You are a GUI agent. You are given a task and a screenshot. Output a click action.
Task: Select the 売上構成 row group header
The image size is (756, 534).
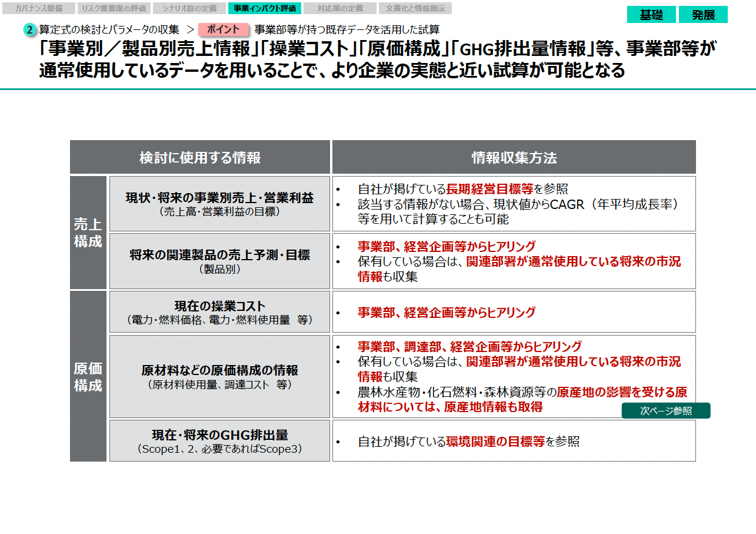[88, 233]
